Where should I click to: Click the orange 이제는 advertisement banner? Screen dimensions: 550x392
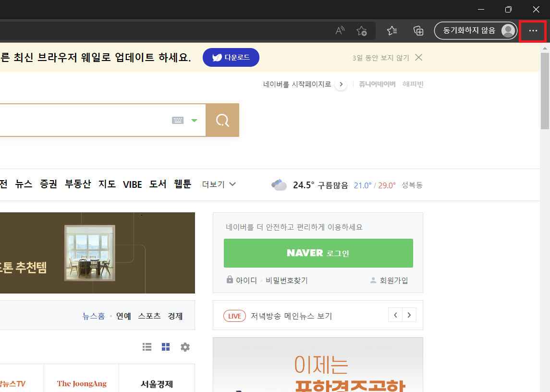[318, 365]
